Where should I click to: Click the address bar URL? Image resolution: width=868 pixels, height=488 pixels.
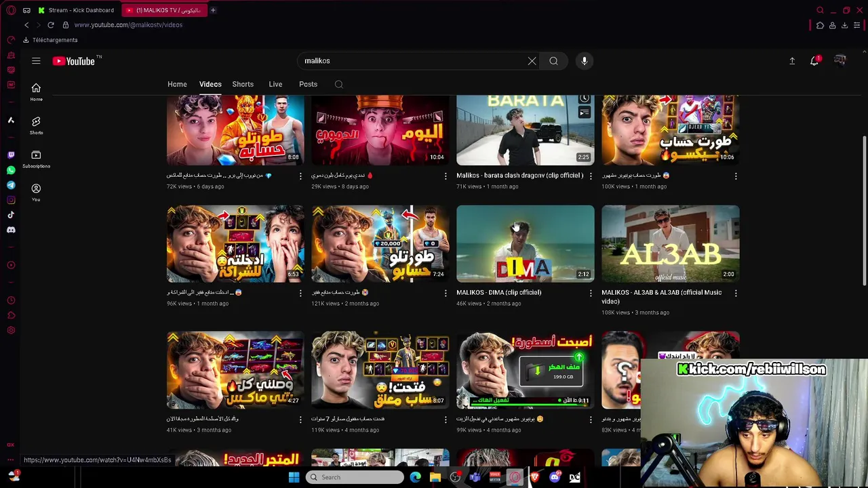pyautogui.click(x=128, y=25)
